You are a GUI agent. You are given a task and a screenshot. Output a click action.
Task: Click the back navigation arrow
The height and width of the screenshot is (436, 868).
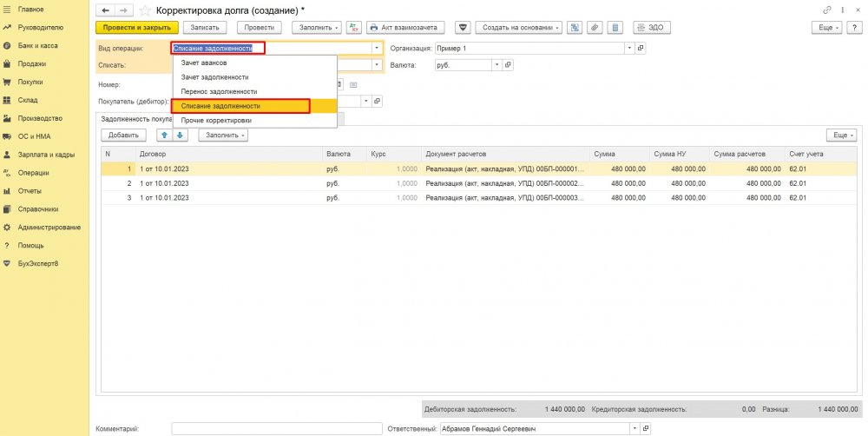click(106, 10)
